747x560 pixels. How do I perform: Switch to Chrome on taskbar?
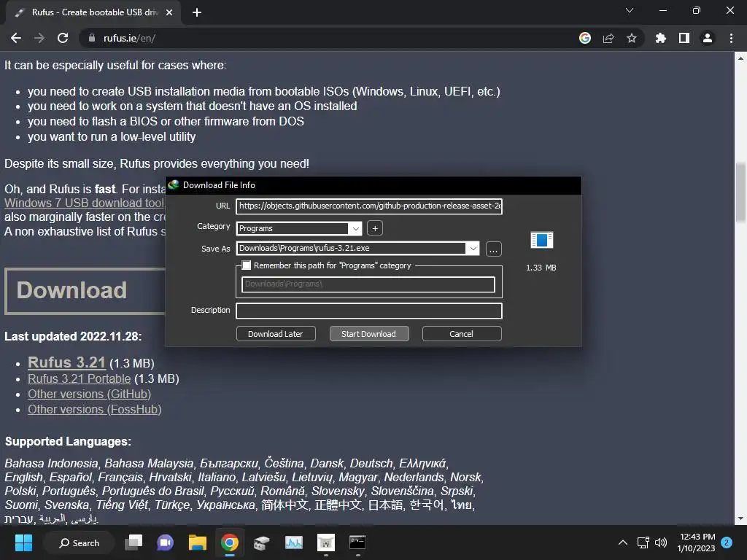(x=230, y=542)
